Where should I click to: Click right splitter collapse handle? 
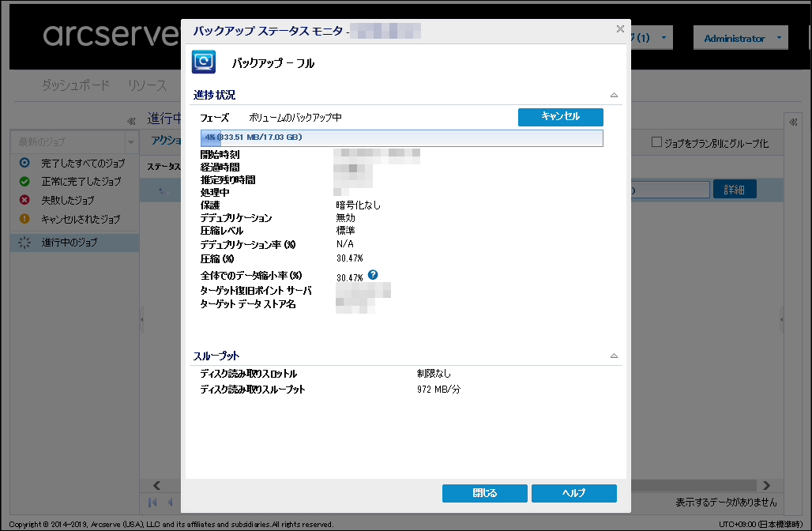(x=781, y=319)
